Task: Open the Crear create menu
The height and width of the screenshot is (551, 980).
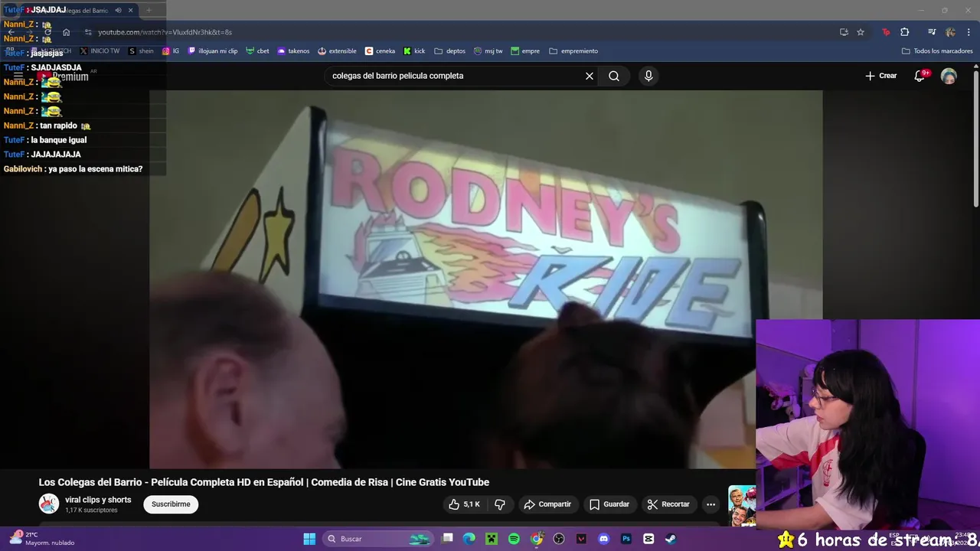Action: [880, 76]
